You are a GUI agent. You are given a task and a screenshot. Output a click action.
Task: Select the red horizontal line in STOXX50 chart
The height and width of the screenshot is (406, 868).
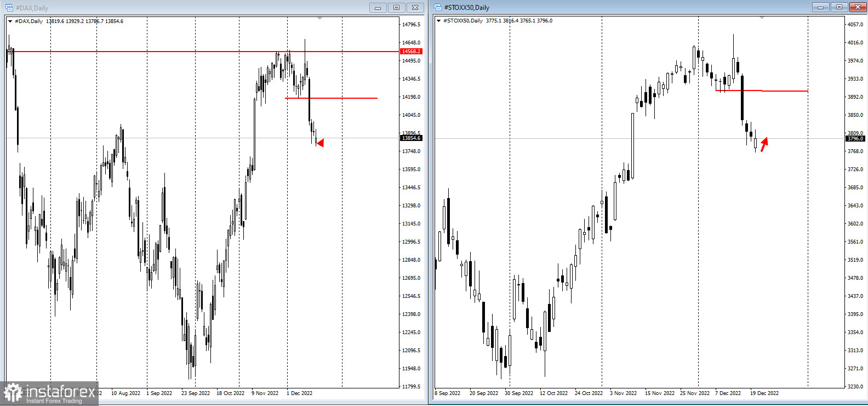click(x=762, y=91)
